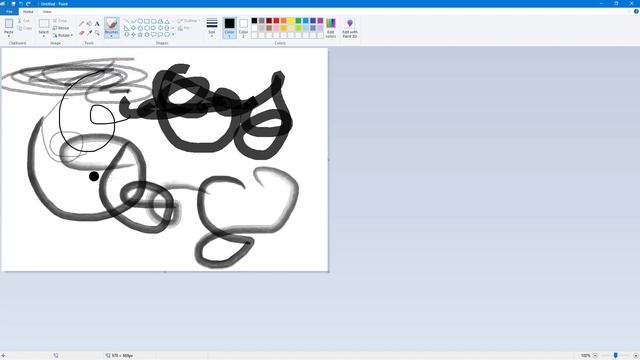The image size is (640, 360).
Task: Click the Resize button
Action: [61, 28]
